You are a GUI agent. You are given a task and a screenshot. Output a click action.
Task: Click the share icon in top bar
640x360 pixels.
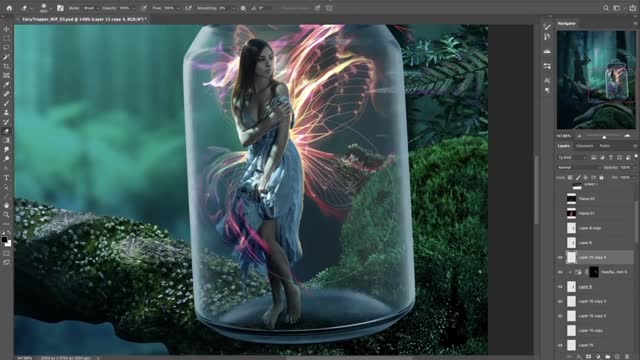click(633, 8)
